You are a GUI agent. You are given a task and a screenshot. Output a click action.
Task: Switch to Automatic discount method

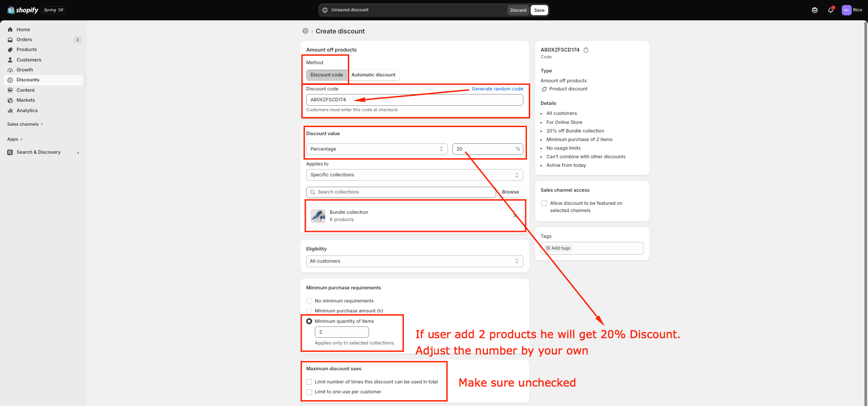coord(373,75)
